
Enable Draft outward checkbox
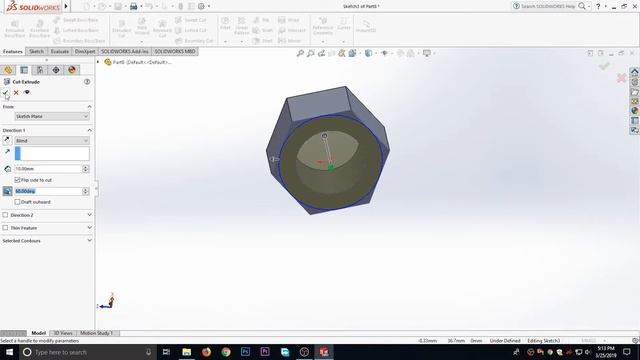click(17, 202)
